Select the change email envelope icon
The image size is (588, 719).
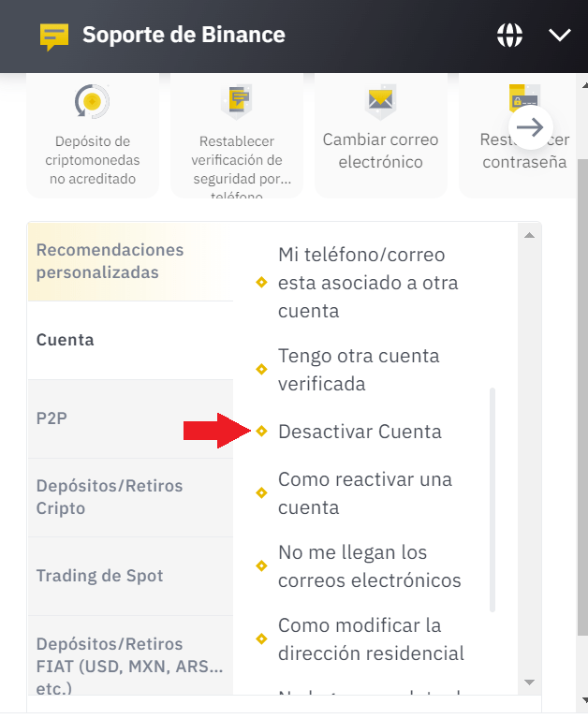pos(380,101)
